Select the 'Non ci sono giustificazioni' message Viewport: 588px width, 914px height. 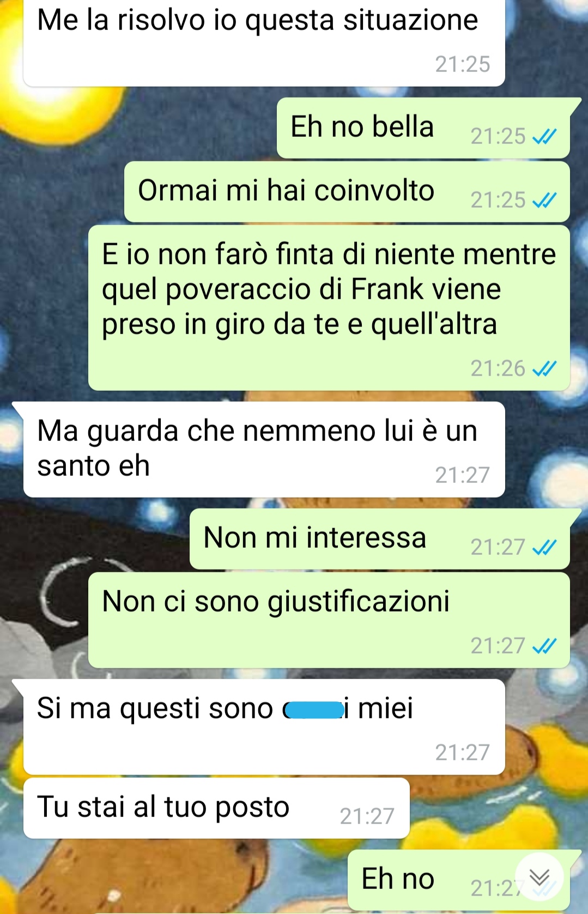click(329, 620)
